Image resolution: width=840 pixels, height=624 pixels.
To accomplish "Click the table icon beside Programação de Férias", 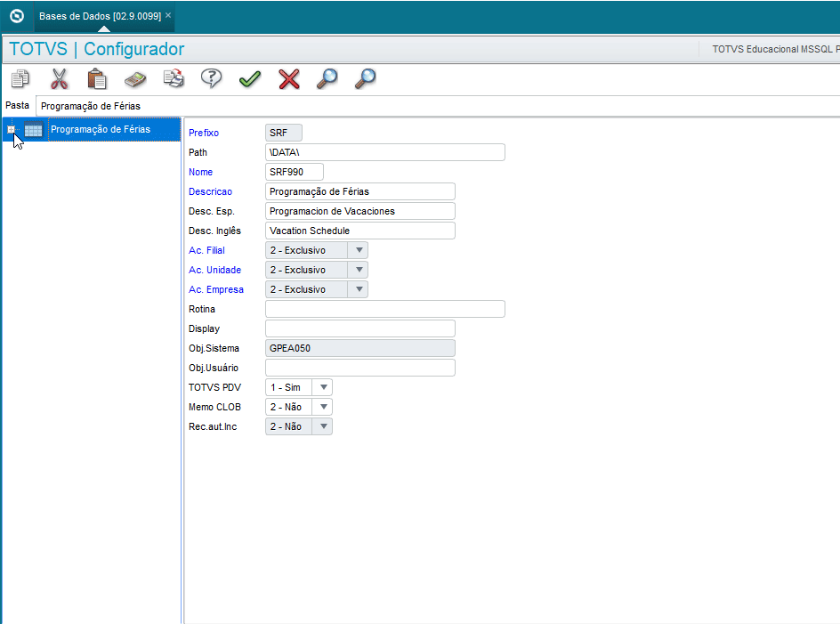I will click(33, 129).
